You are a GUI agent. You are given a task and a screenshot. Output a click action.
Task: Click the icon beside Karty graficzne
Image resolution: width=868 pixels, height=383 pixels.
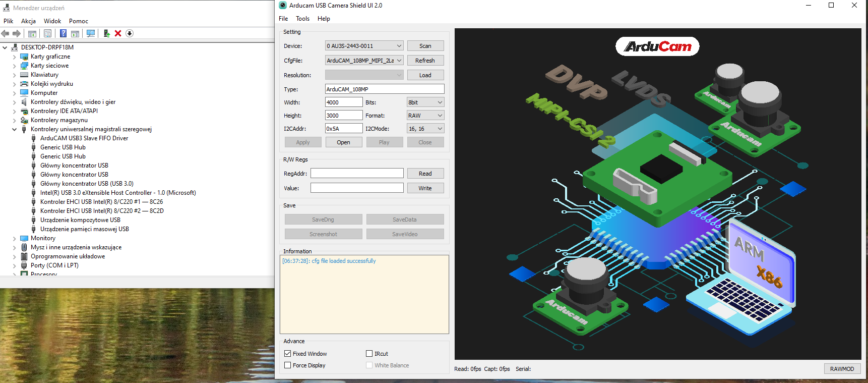click(x=24, y=57)
